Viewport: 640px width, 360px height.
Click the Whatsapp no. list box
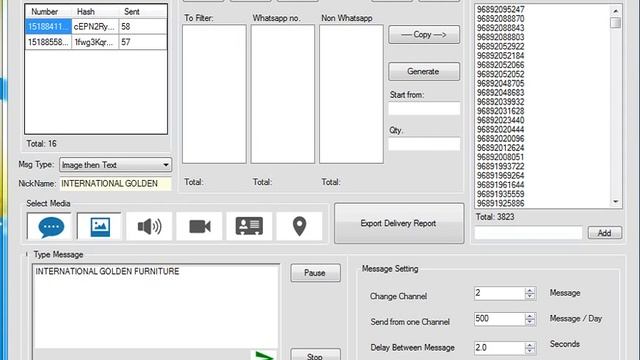click(283, 94)
